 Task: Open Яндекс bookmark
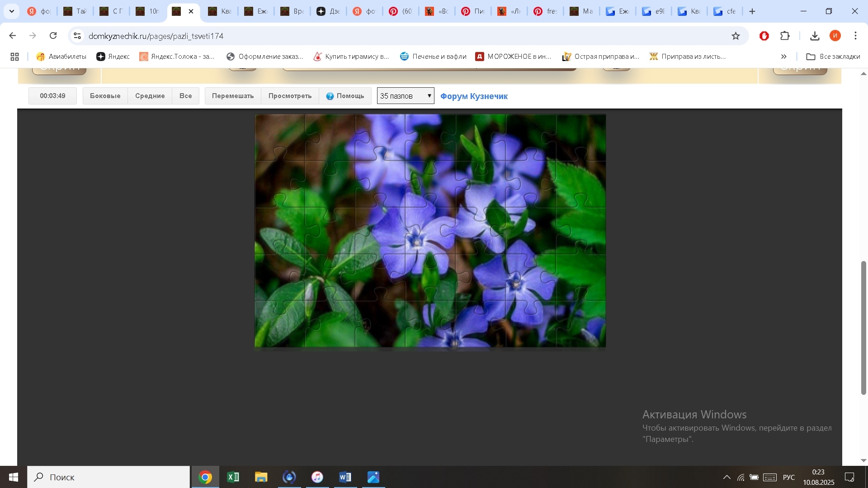pyautogui.click(x=113, y=57)
